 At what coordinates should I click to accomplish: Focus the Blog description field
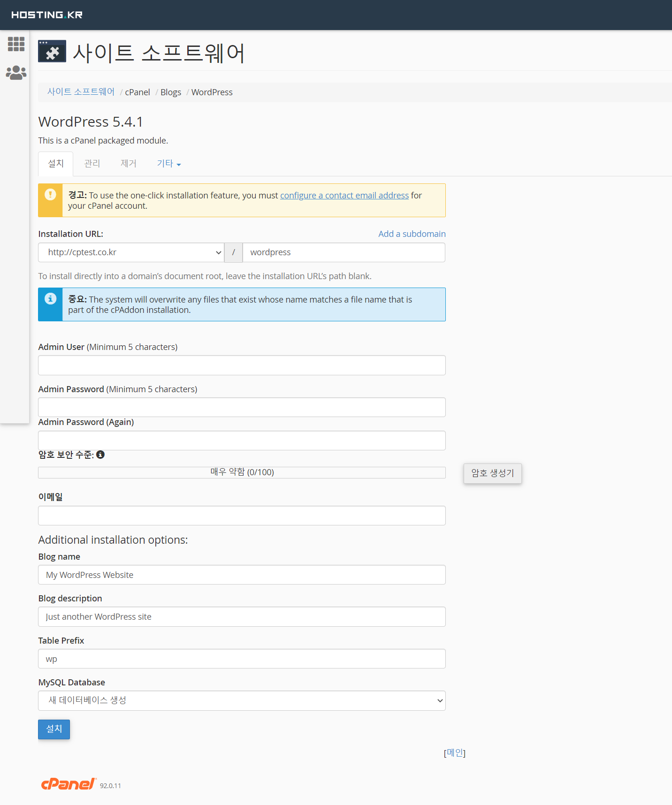tap(242, 617)
